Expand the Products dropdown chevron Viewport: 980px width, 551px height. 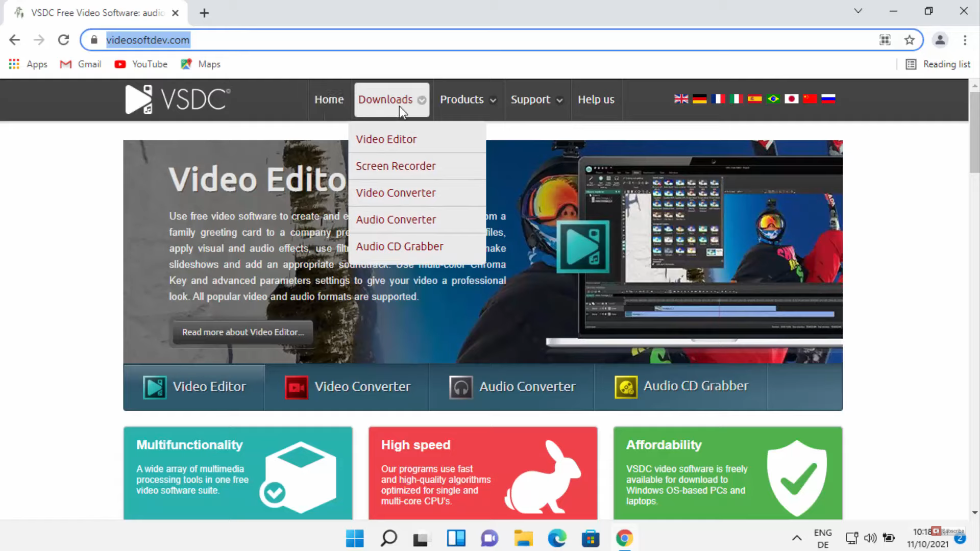tap(493, 101)
